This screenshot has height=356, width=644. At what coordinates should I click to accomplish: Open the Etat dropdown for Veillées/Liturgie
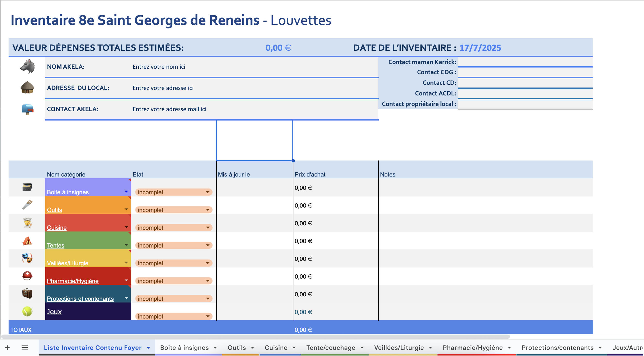(x=174, y=263)
